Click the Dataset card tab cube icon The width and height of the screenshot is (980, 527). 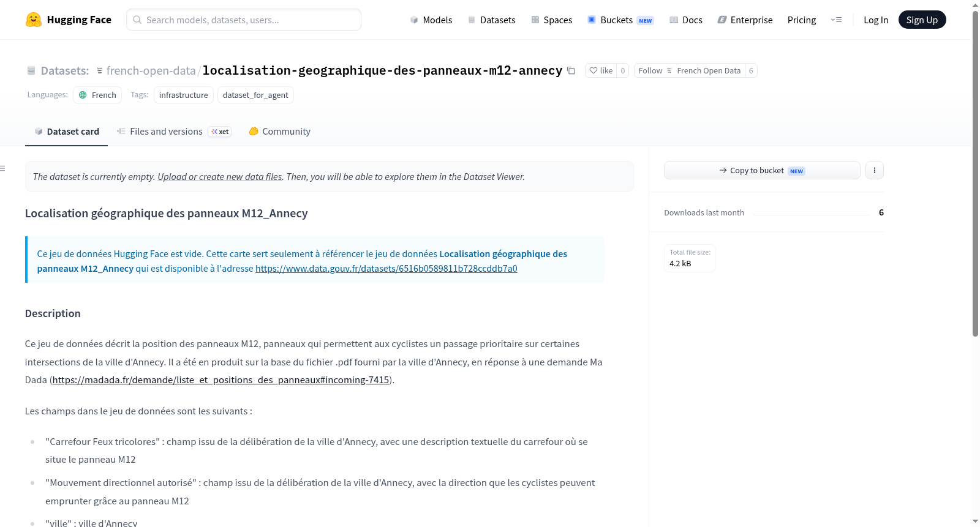click(39, 131)
